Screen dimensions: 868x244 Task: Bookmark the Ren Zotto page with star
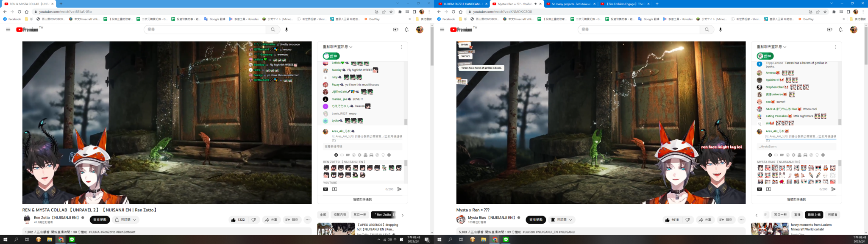coord(391,12)
